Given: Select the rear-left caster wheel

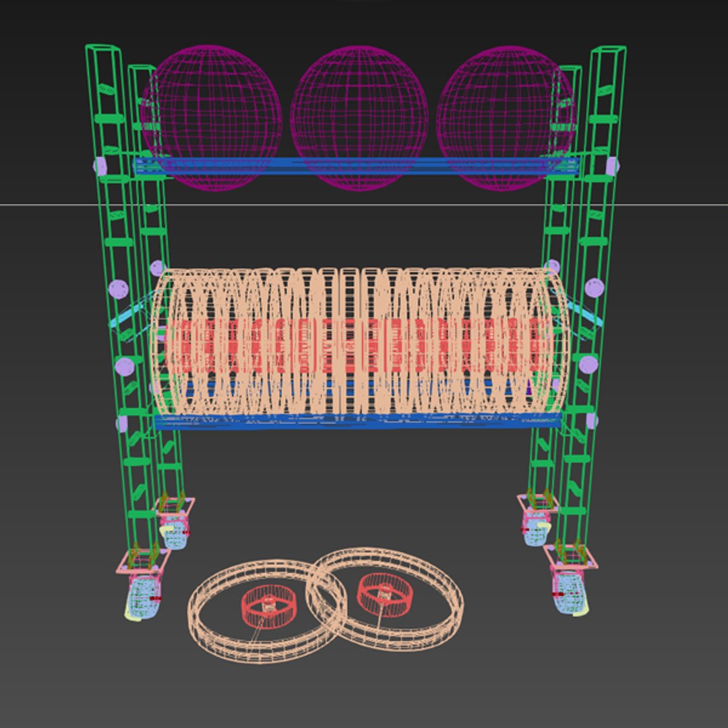Looking at the screenshot, I should coord(174,531).
